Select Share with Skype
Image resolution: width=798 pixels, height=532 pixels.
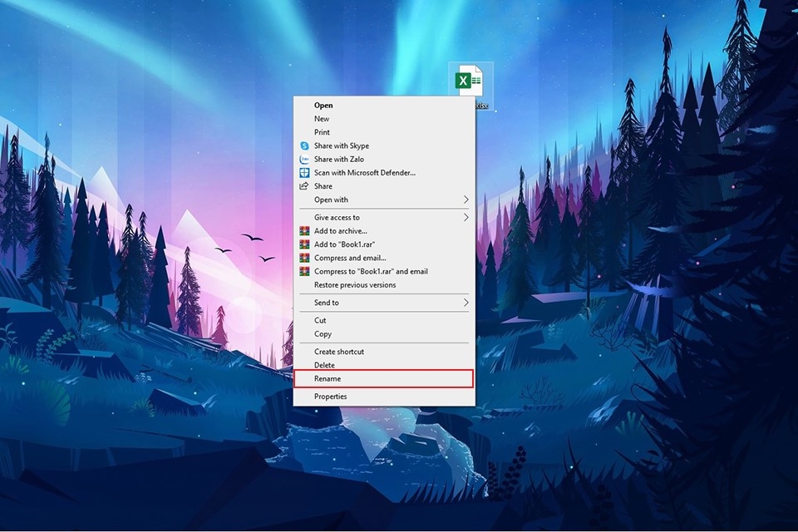click(384, 145)
